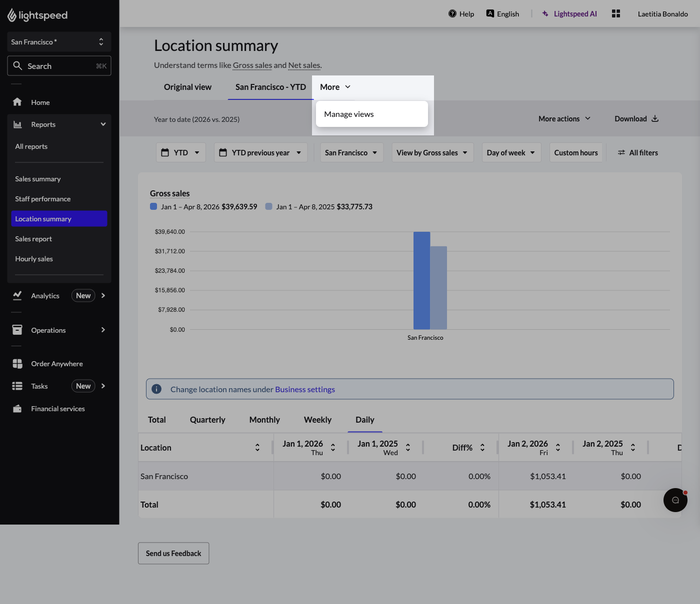Image resolution: width=700 pixels, height=604 pixels.
Task: Select Manage views from the More menu
Action: (x=348, y=114)
